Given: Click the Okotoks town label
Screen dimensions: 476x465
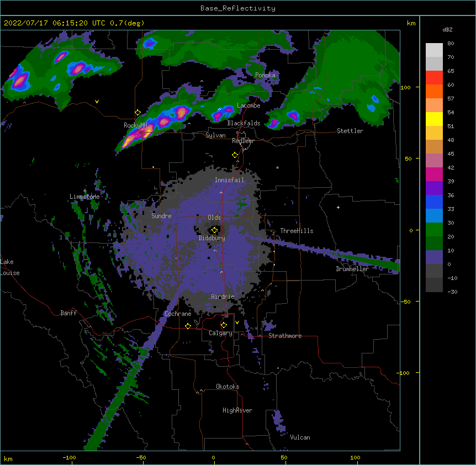Looking at the screenshot, I should (228, 387).
